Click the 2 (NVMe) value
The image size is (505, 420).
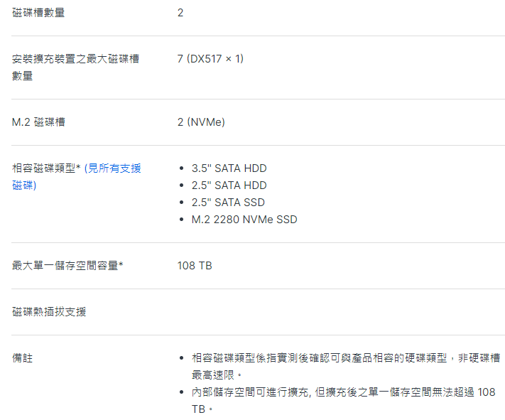[x=201, y=122]
